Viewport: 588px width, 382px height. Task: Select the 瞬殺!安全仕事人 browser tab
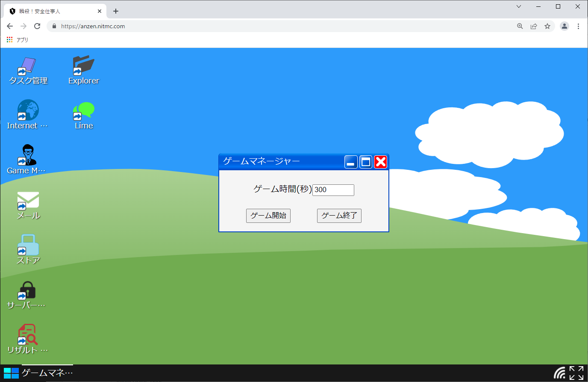pos(55,11)
